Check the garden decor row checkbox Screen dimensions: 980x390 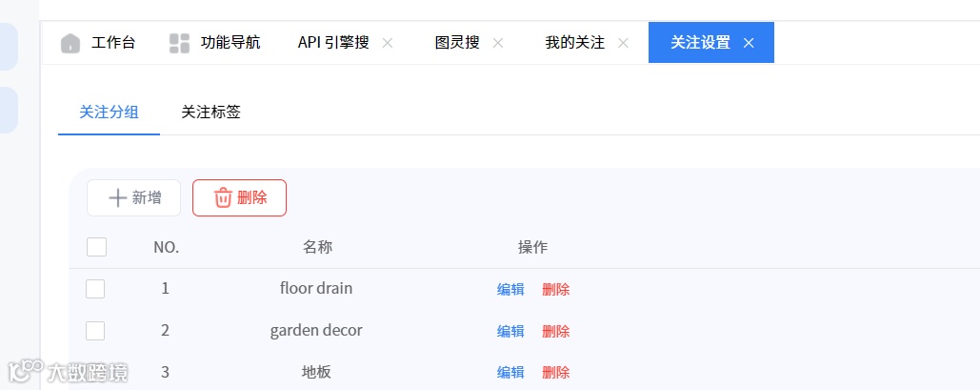click(x=95, y=331)
